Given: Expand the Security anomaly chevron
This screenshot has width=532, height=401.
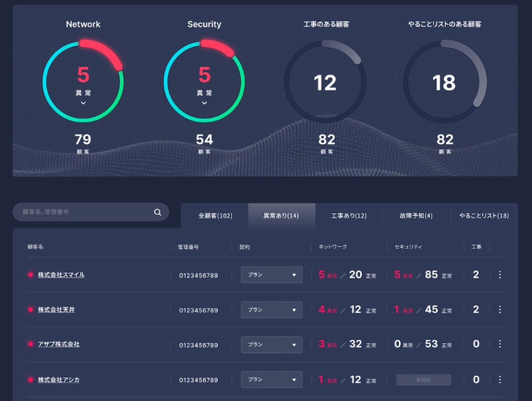Looking at the screenshot, I should click(204, 103).
